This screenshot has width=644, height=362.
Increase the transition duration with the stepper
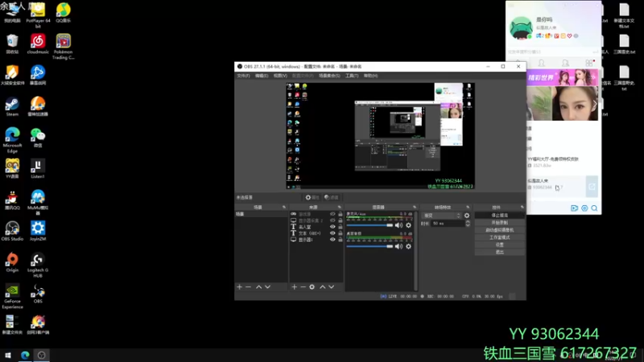point(468,222)
